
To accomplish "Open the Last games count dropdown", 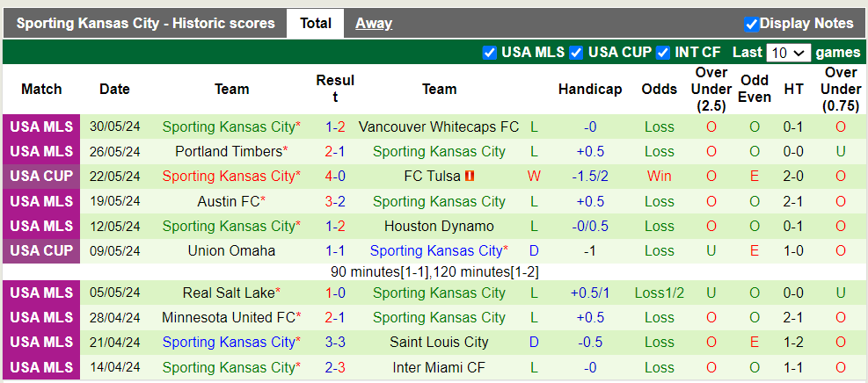I will 788,53.
